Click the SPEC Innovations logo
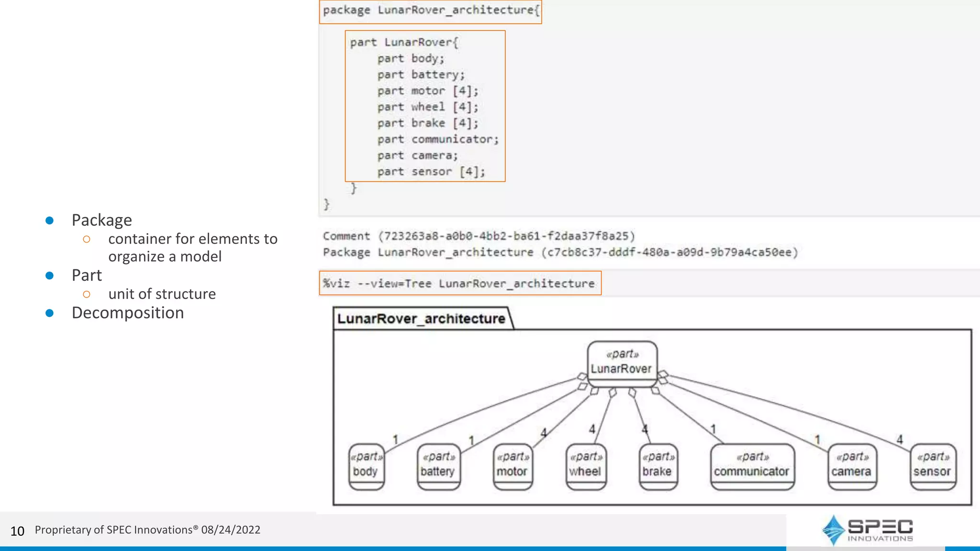This screenshot has width=980, height=551. (867, 530)
